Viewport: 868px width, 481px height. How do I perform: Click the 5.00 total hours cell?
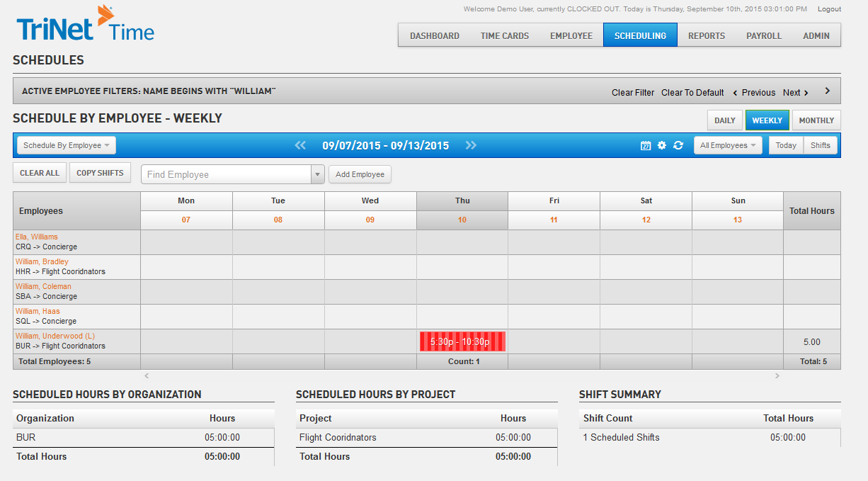click(x=812, y=341)
